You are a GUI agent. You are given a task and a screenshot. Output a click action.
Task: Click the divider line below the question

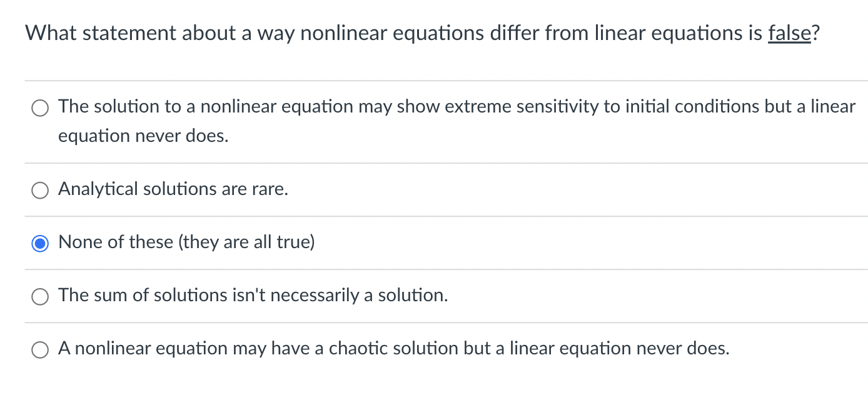438,80
